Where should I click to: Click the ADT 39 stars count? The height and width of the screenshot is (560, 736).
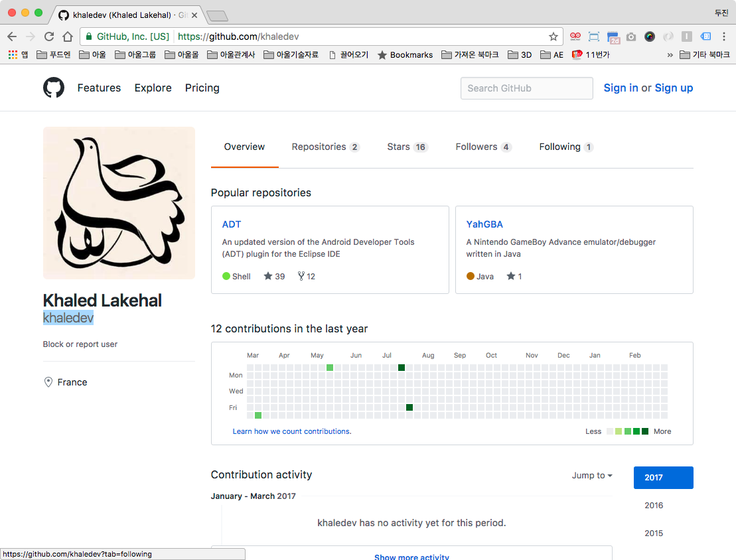(275, 277)
